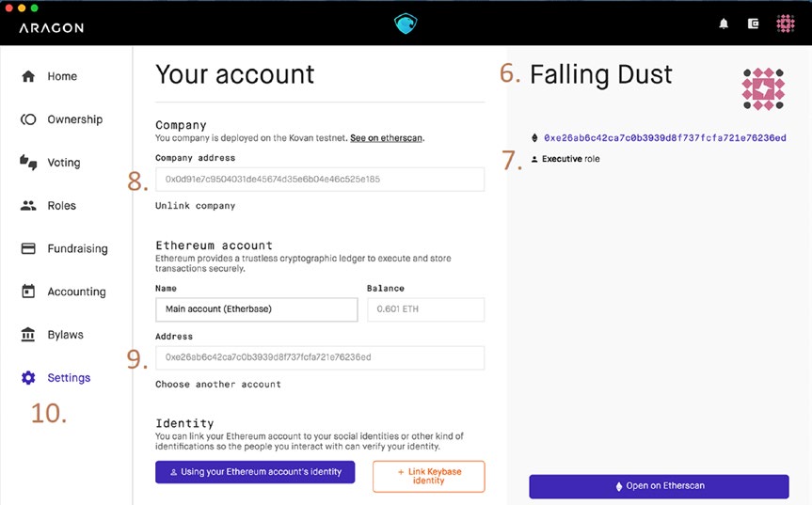Image resolution: width=812 pixels, height=505 pixels.
Task: Click the Voting thumbs icon
Action: click(x=28, y=163)
